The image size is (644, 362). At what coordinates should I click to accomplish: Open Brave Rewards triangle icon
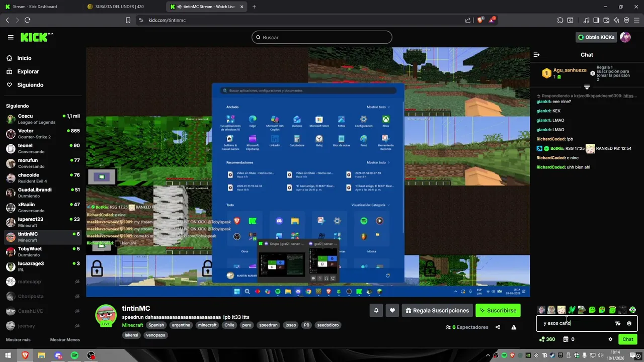click(493, 20)
